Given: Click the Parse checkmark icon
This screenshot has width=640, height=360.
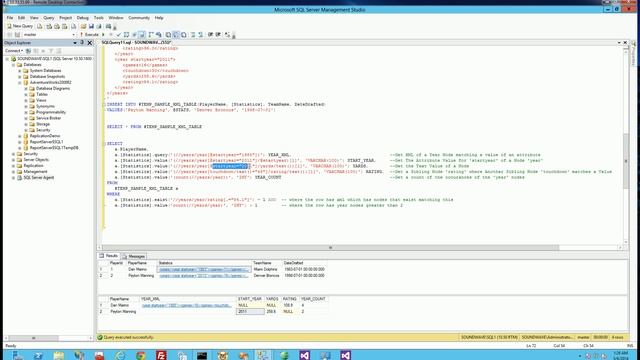Looking at the screenshot, I should point(119,35).
